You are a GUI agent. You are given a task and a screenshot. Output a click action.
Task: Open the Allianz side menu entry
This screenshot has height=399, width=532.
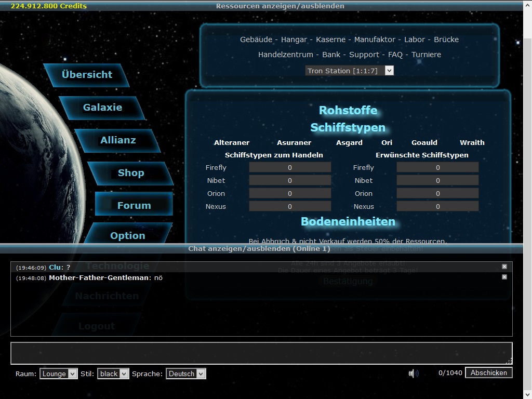click(118, 140)
